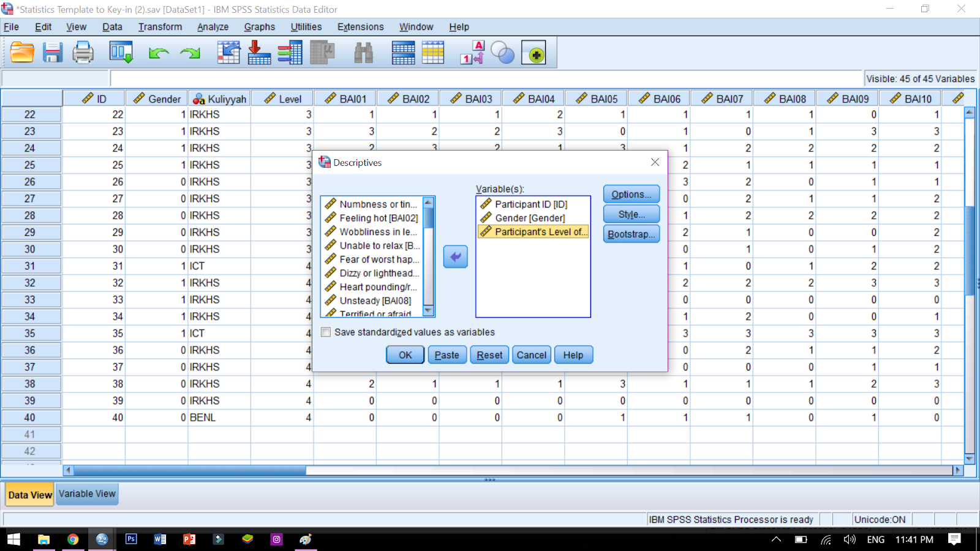The image size is (980, 551).
Task: Select the Go to Variable icon
Action: [x=259, y=53]
